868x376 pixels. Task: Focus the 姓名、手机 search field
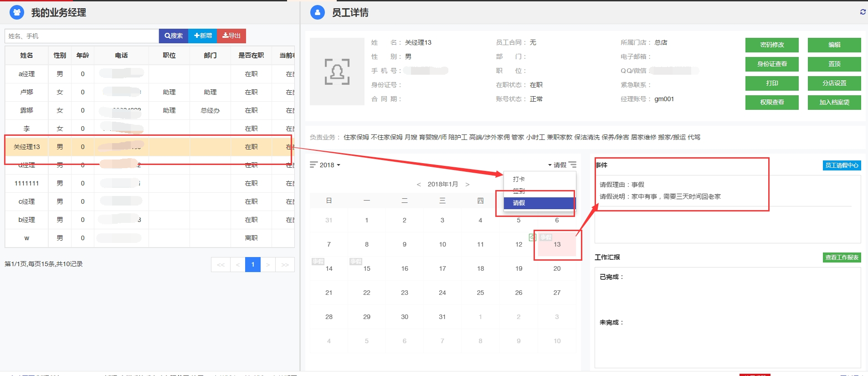82,36
